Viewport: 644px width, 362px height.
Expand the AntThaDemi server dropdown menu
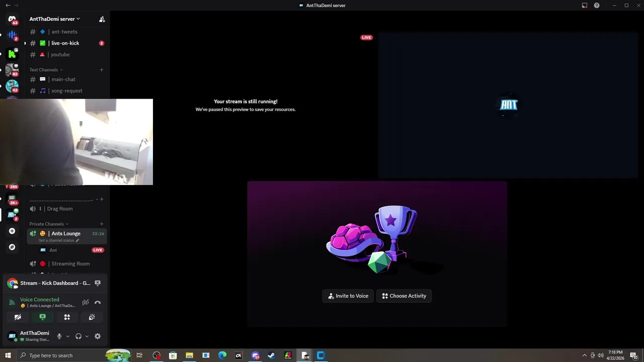(54, 19)
